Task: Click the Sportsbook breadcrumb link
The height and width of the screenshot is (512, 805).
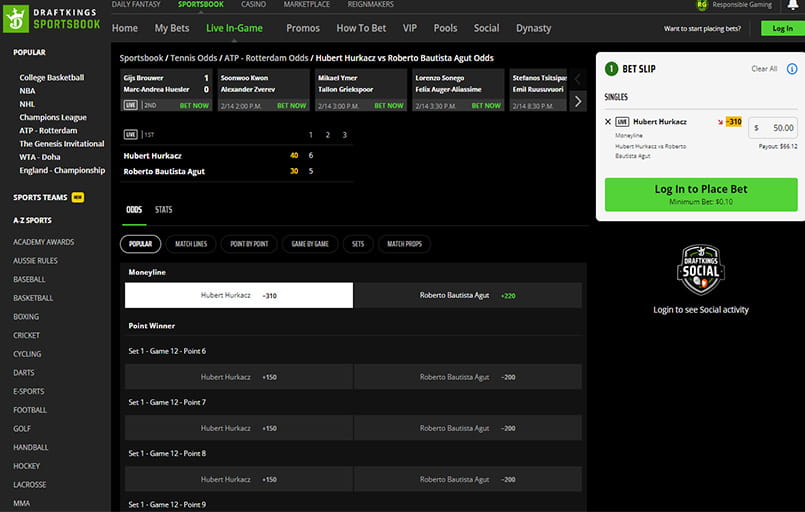Action: pos(141,58)
